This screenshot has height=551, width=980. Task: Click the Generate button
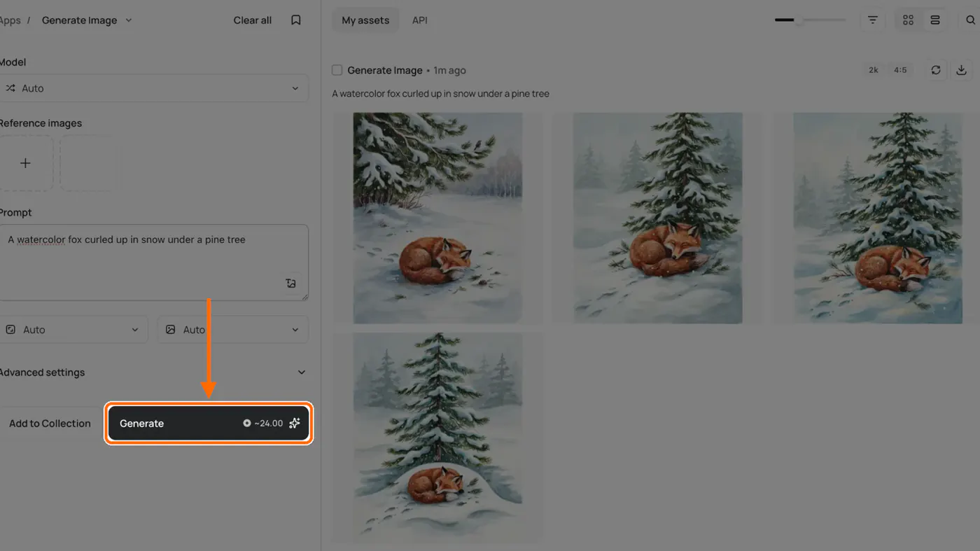tap(209, 423)
